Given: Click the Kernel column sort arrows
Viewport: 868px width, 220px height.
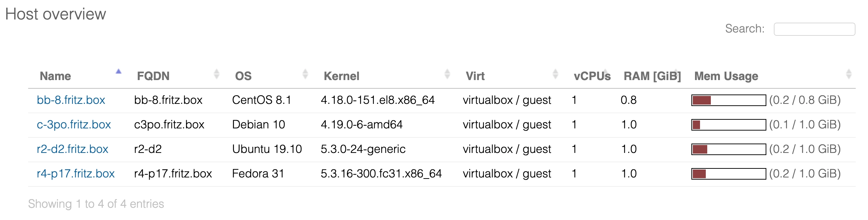Looking at the screenshot, I should tap(447, 74).
